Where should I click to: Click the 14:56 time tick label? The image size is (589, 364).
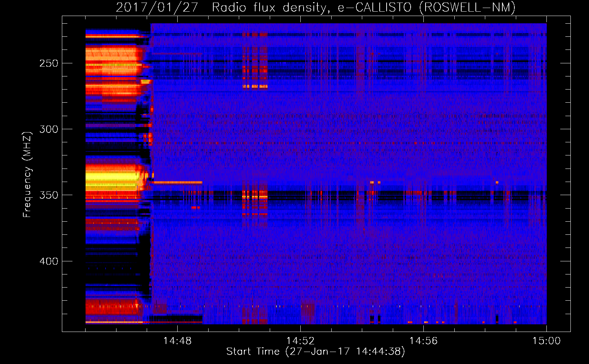pyautogui.click(x=423, y=341)
